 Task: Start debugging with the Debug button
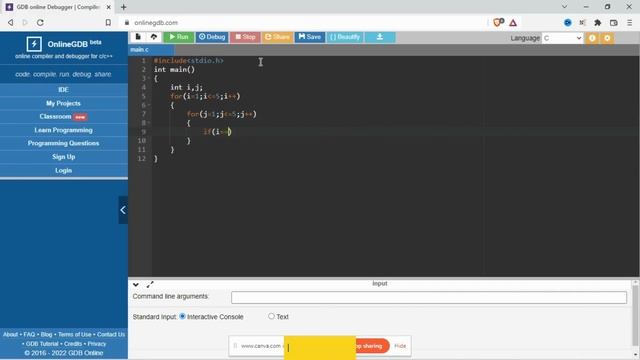click(x=212, y=37)
